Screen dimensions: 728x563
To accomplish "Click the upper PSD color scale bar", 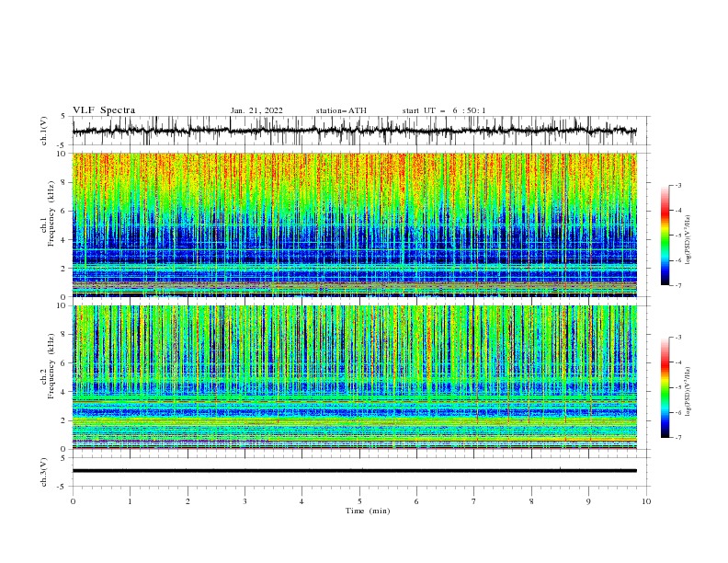I will point(665,235).
